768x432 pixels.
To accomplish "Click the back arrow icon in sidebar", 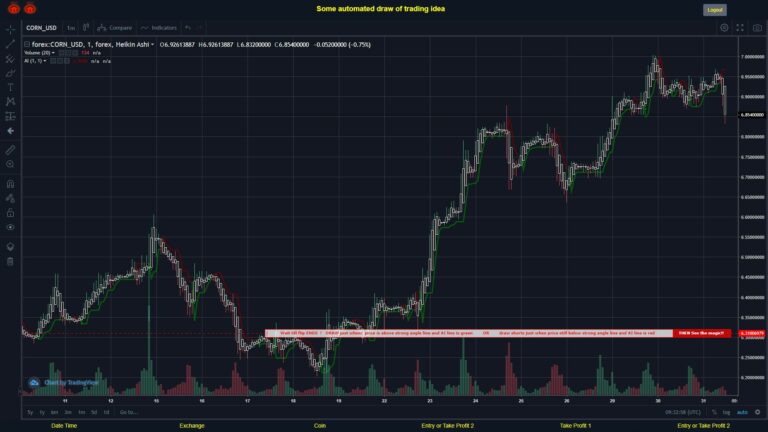I will click(x=10, y=131).
